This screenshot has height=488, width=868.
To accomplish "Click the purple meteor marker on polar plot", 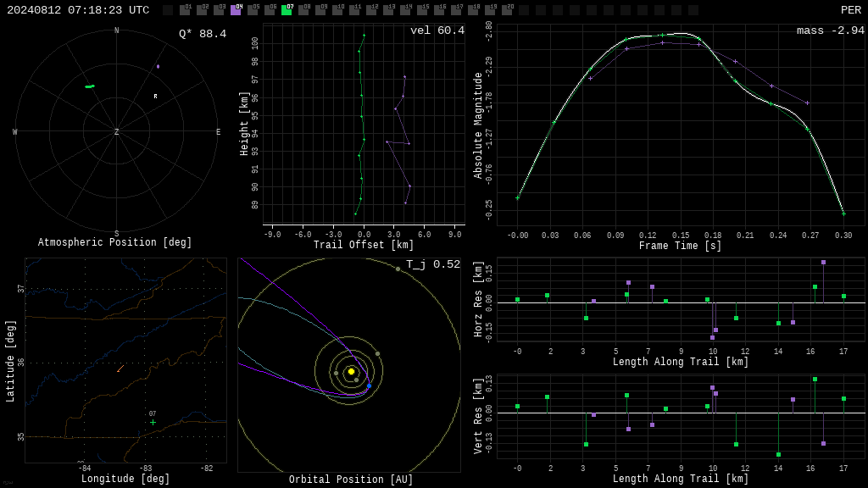I will pos(159,66).
